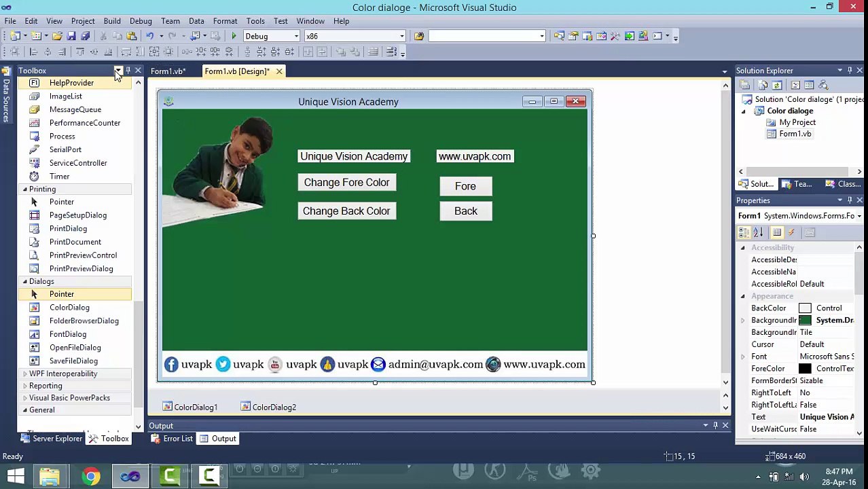Select FontDialog in the Toolbox

tap(68, 334)
